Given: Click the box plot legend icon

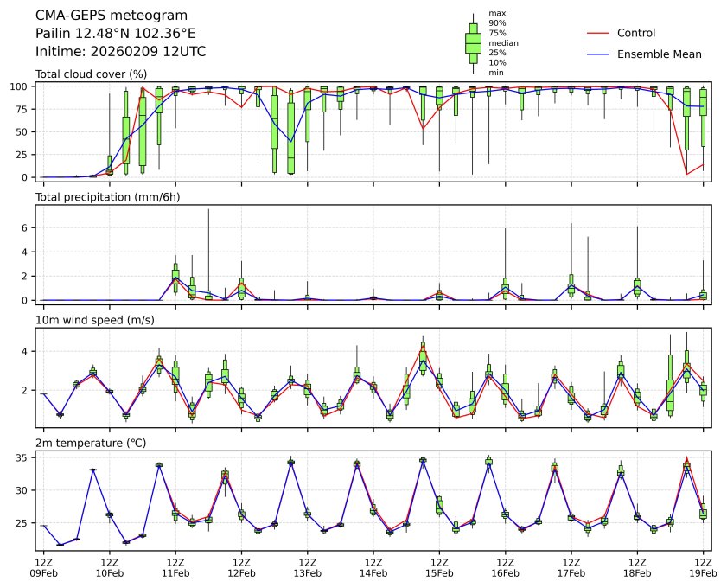Looking at the screenshot, I should point(473,43).
